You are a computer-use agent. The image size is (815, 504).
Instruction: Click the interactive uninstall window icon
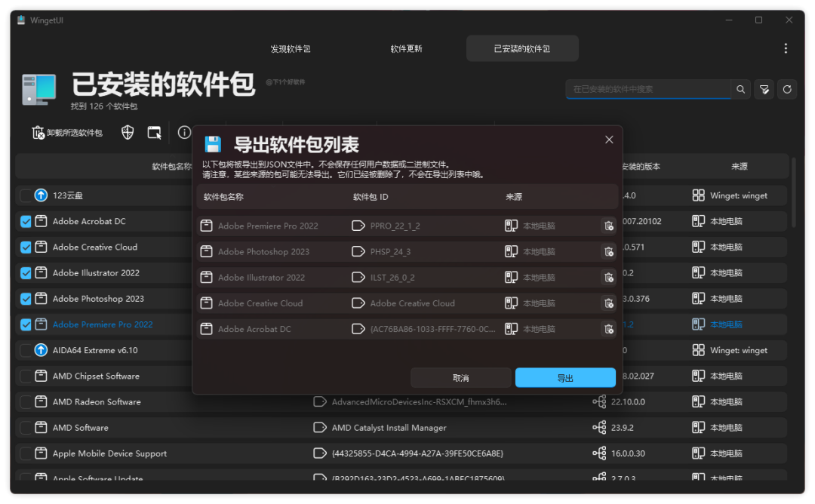(x=155, y=133)
